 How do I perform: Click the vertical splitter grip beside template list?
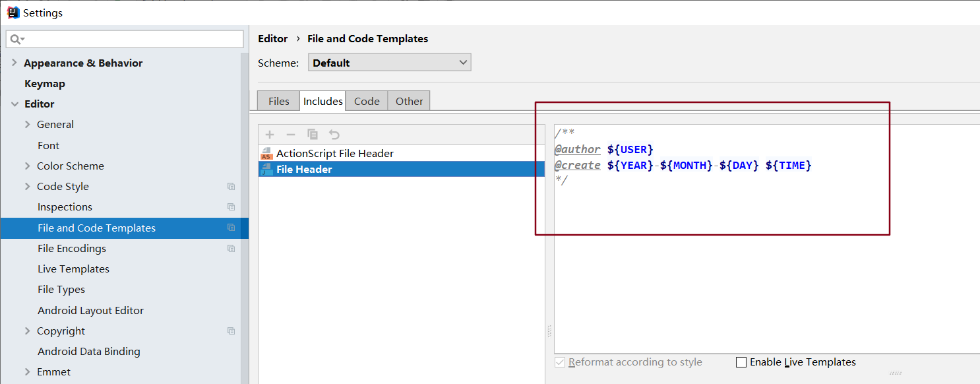(x=549, y=332)
